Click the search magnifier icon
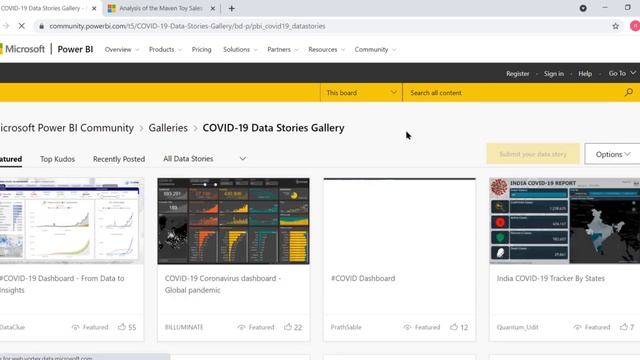Screen dimensions: 640x360 point(629,93)
